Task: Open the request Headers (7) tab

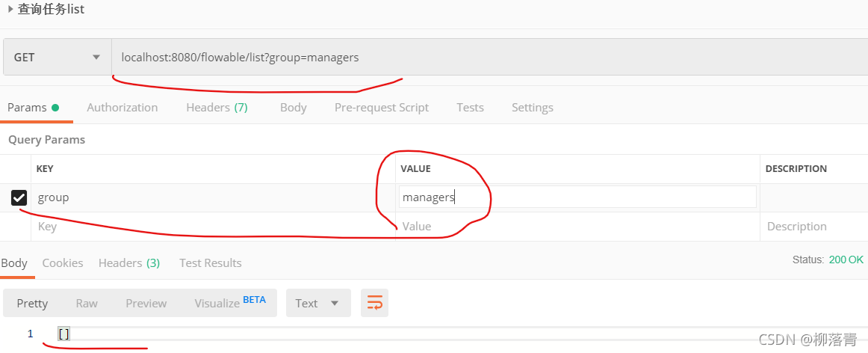Action: click(217, 108)
